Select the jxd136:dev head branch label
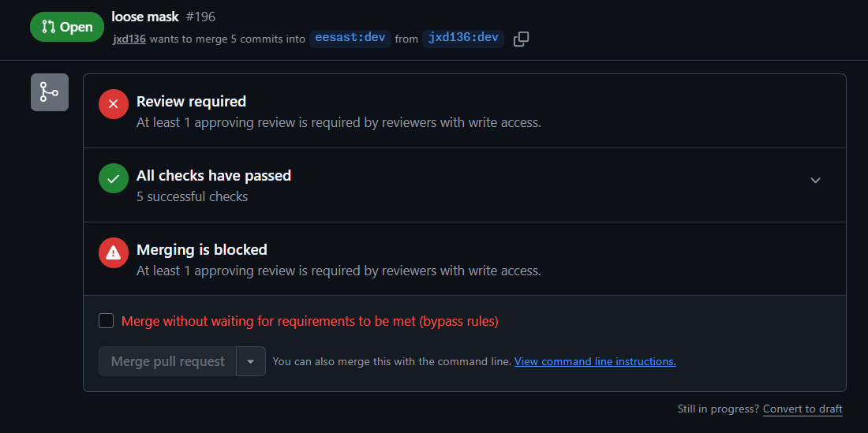Image resolution: width=868 pixels, height=433 pixels. click(463, 39)
